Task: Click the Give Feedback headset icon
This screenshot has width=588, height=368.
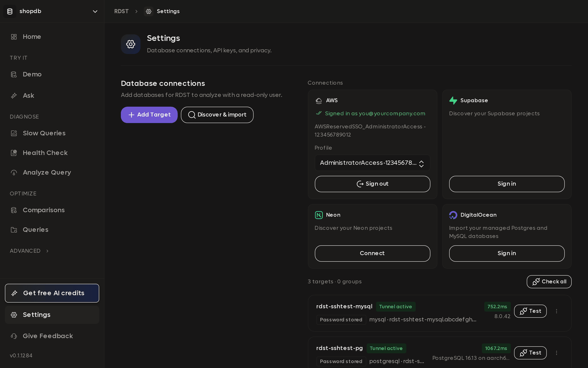Action: click(x=14, y=336)
